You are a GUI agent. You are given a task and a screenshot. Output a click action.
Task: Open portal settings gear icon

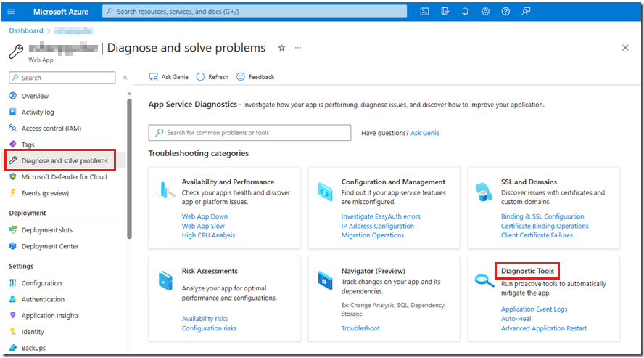pos(485,12)
